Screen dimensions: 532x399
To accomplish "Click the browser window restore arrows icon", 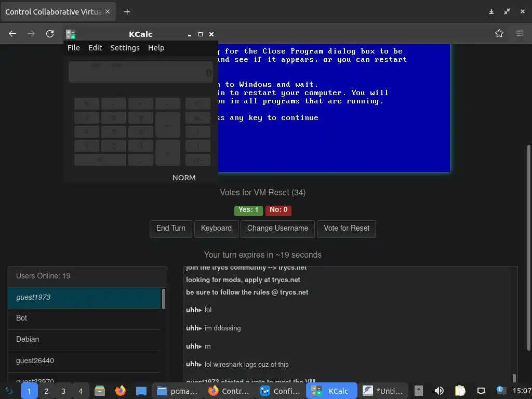I will pyautogui.click(x=507, y=11).
